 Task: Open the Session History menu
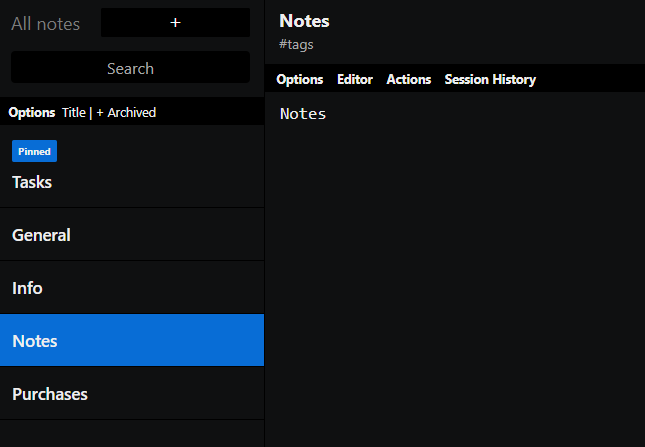click(x=490, y=79)
